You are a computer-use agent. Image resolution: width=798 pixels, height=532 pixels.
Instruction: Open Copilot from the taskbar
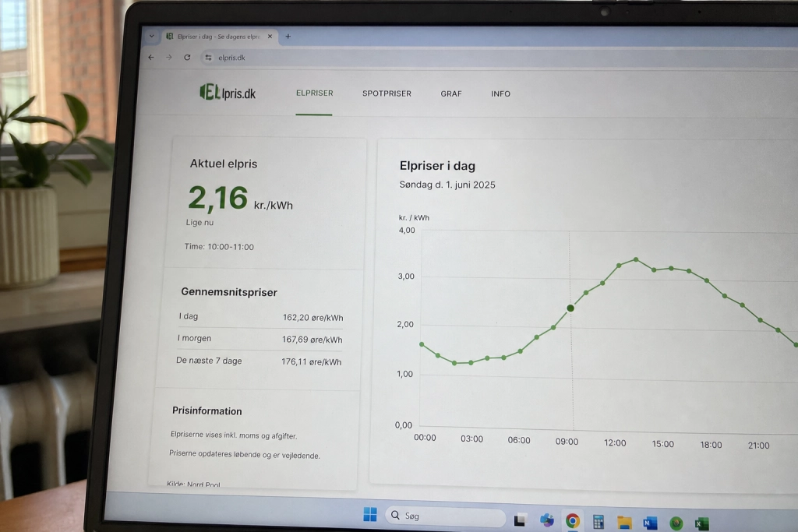click(547, 520)
